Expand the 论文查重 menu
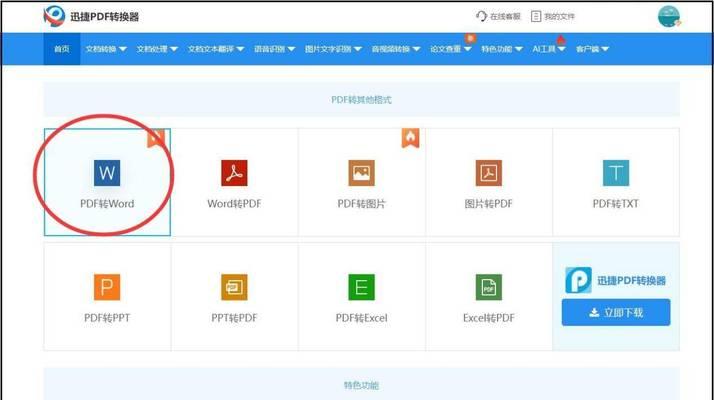 450,49
